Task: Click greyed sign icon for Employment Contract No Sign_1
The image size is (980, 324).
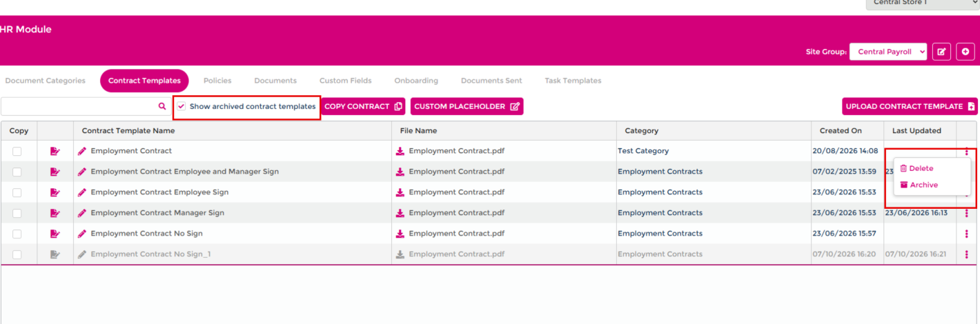Action: pos(55,254)
